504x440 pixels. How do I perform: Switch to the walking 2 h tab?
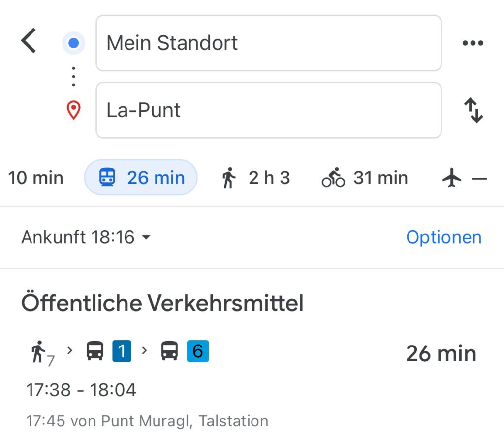coord(255,177)
